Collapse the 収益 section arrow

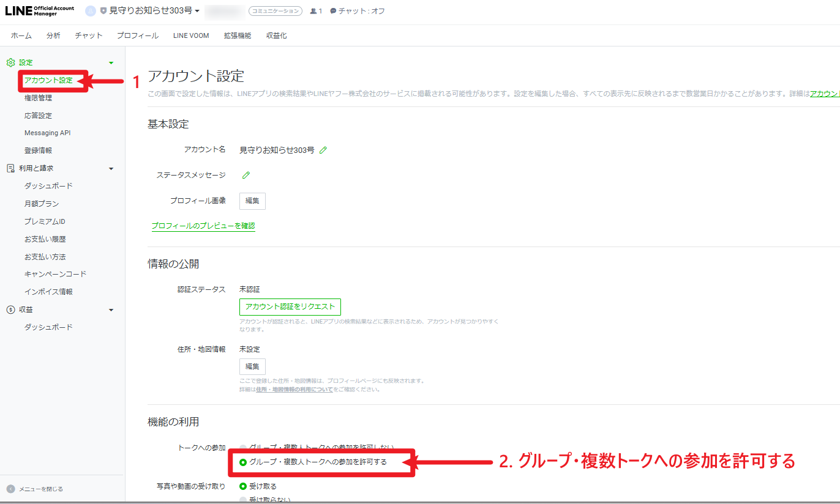coord(111,310)
